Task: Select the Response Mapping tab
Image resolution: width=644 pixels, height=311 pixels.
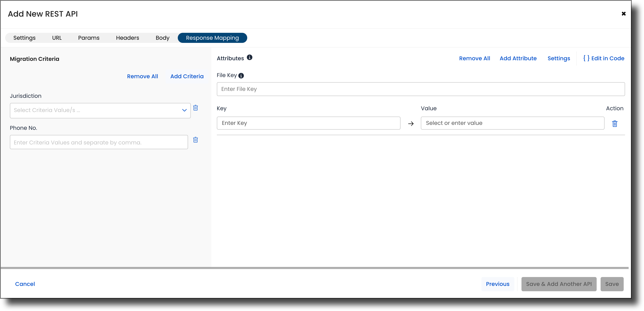Action: 212,38
